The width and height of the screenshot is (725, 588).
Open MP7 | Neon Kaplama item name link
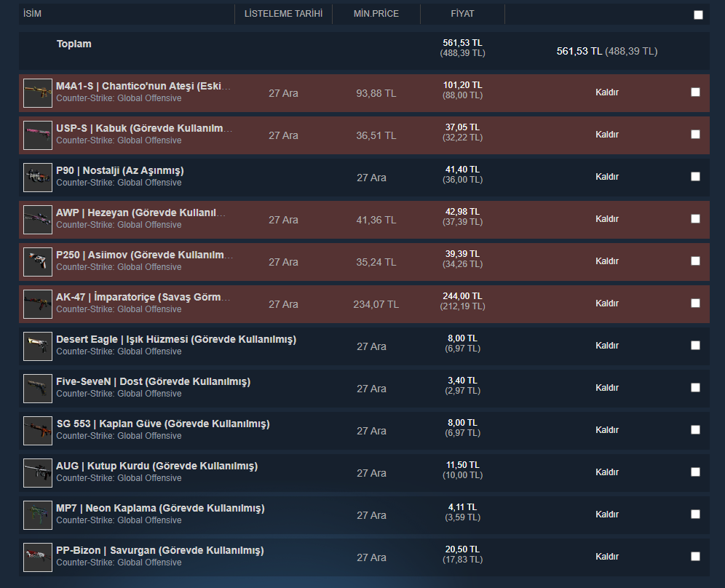[160, 508]
